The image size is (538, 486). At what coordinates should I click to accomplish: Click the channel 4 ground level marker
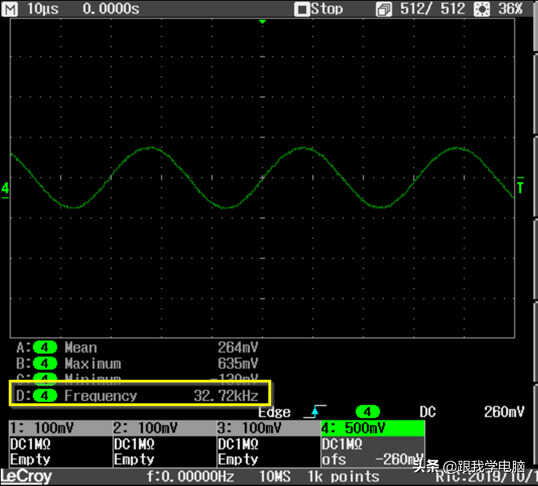pyautogui.click(x=5, y=190)
